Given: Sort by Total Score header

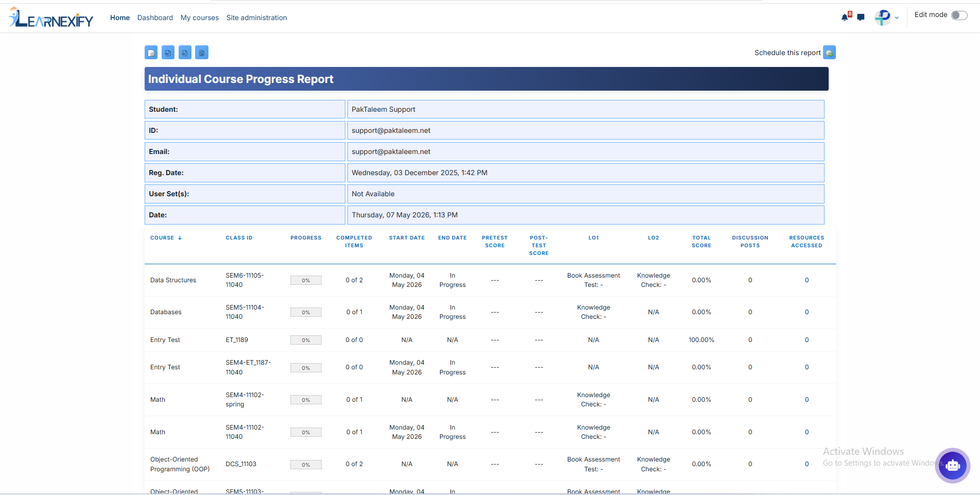Looking at the screenshot, I should point(702,242).
